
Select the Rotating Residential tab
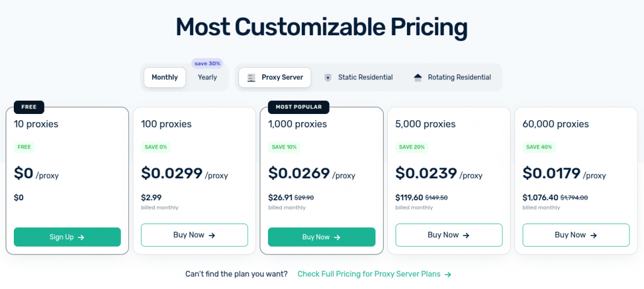tap(452, 77)
